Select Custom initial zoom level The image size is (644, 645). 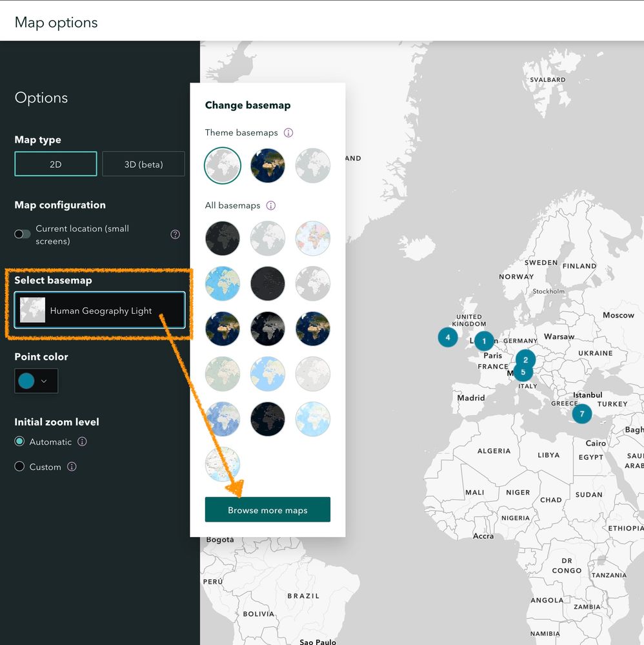[x=20, y=467]
